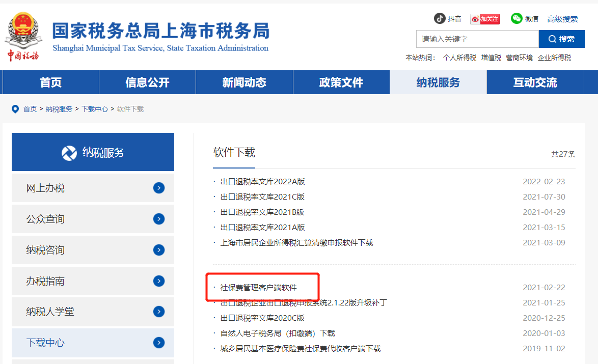The height and width of the screenshot is (364, 598).
Task: Open the WeChat (微信) icon
Action: (517, 19)
